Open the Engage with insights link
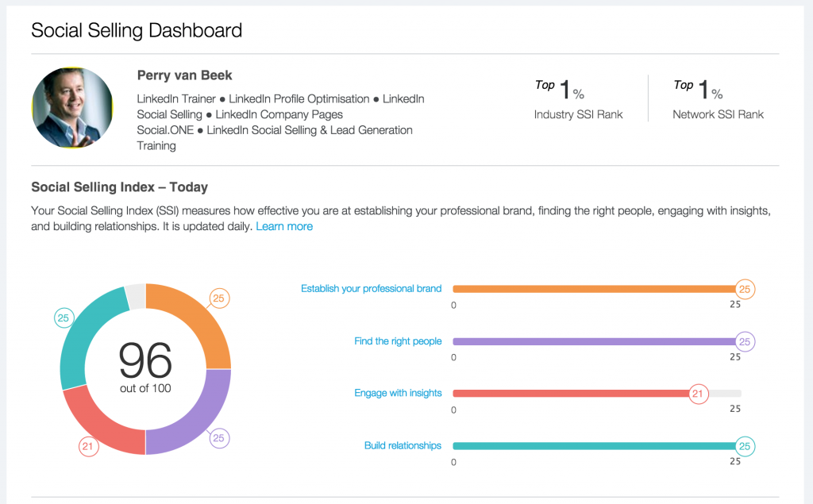 [x=398, y=393]
